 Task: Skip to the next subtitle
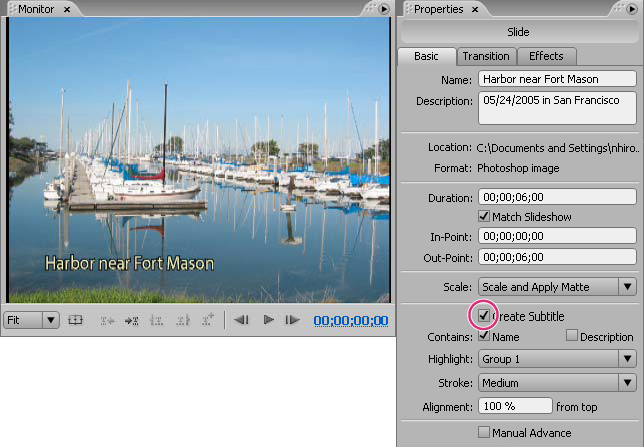click(x=132, y=320)
